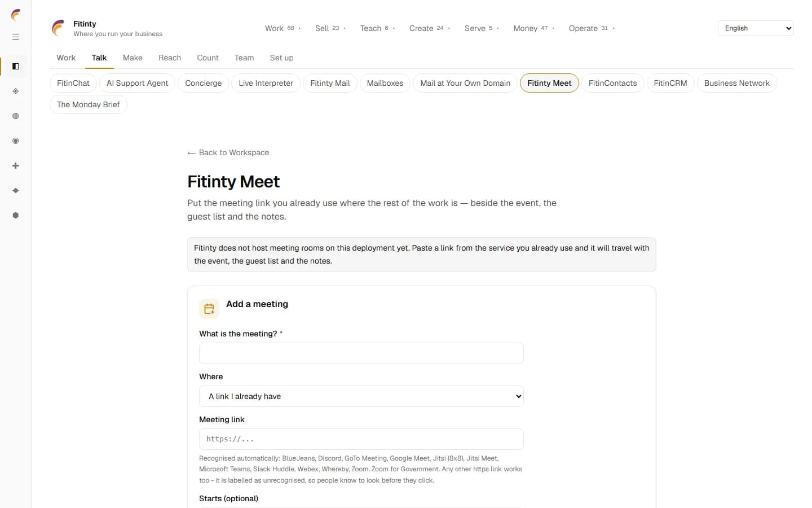Image resolution: width=812 pixels, height=508 pixels.
Task: Click the half-filled square sidebar icon
Action: click(16, 67)
